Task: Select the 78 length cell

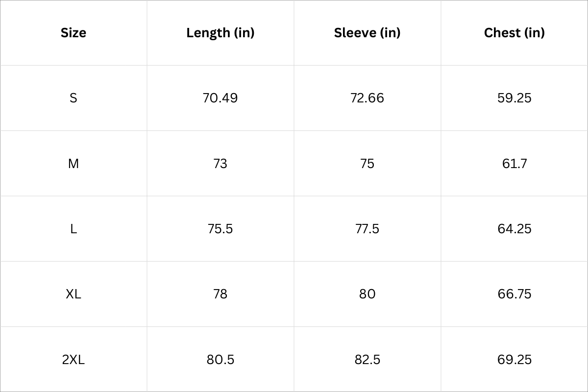Action: (x=220, y=294)
